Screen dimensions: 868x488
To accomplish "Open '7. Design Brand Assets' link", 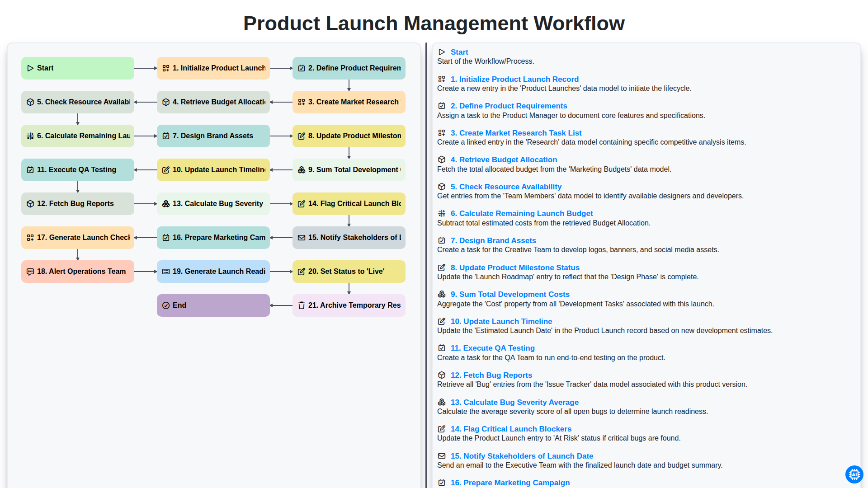I will (493, 240).
